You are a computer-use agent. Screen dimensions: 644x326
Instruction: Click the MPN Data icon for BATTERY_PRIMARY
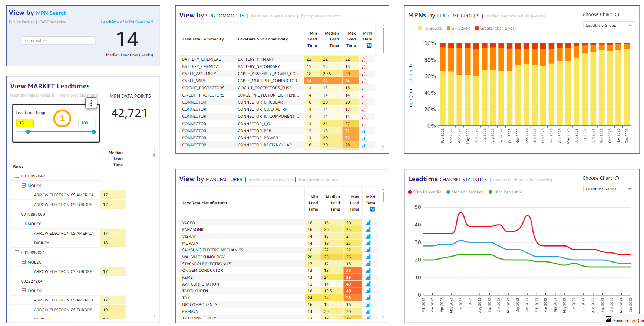[x=364, y=59]
